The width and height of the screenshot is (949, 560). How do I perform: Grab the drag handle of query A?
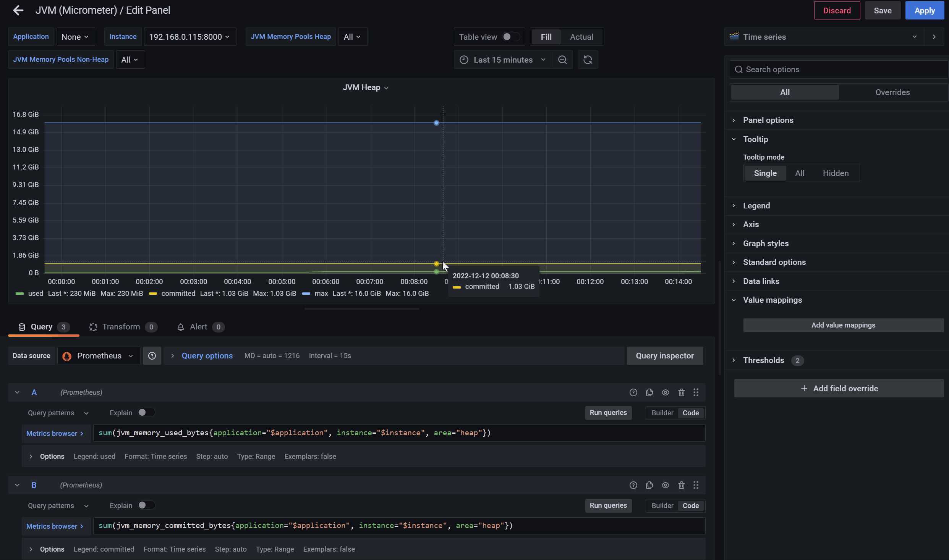click(696, 392)
